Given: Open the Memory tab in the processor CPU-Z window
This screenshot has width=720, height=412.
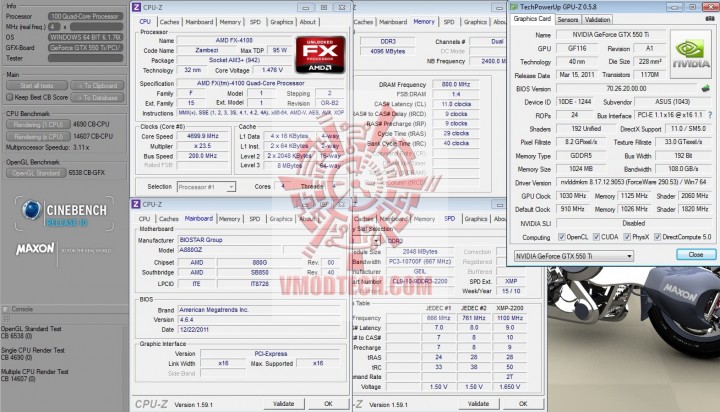Looking at the screenshot, I should [230, 22].
